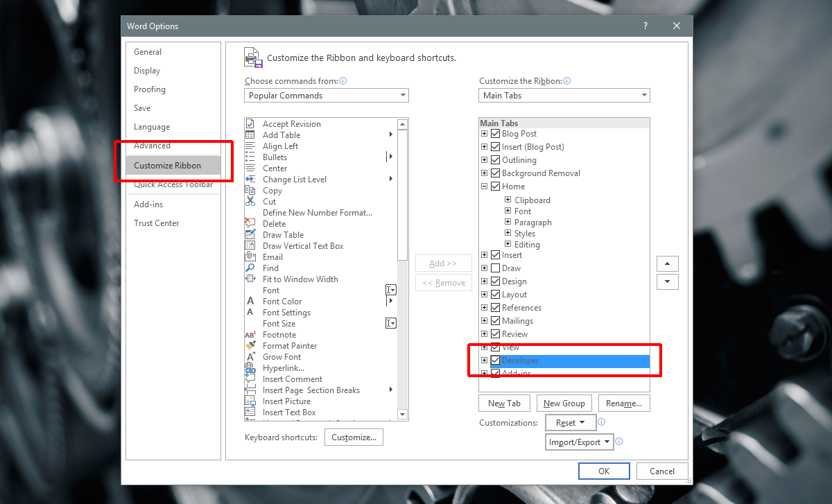832x504 pixels.
Task: Select the Change List Level icon
Action: (x=250, y=180)
